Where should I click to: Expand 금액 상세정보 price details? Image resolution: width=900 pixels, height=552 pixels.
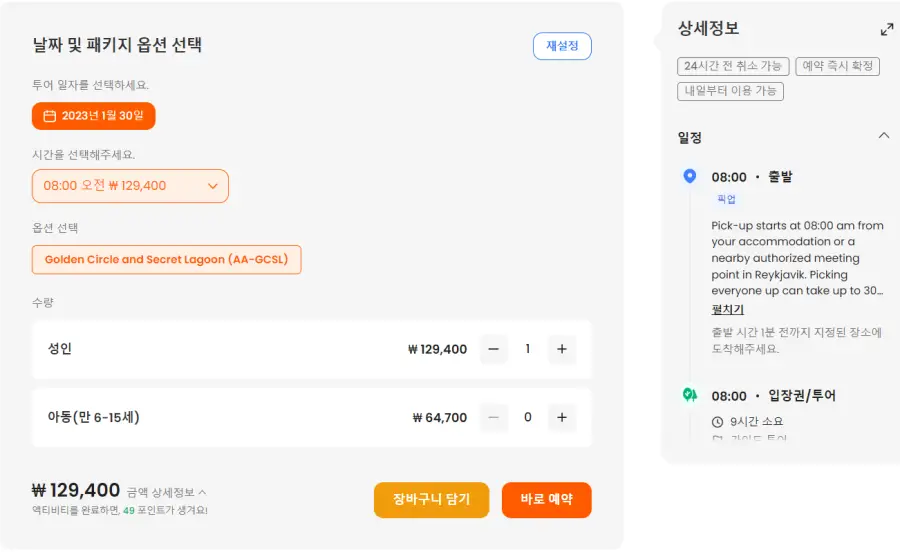[x=166, y=492]
